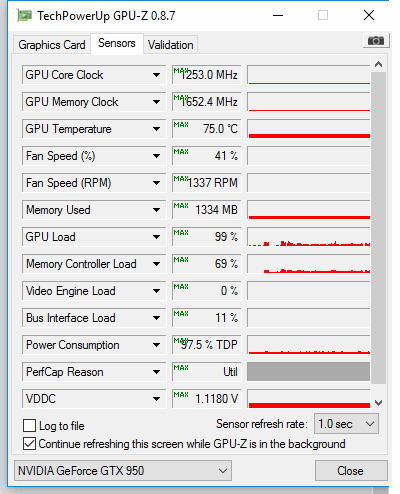This screenshot has width=400, height=494.
Task: Click the Sensor refresh rate label
Action: (x=262, y=424)
